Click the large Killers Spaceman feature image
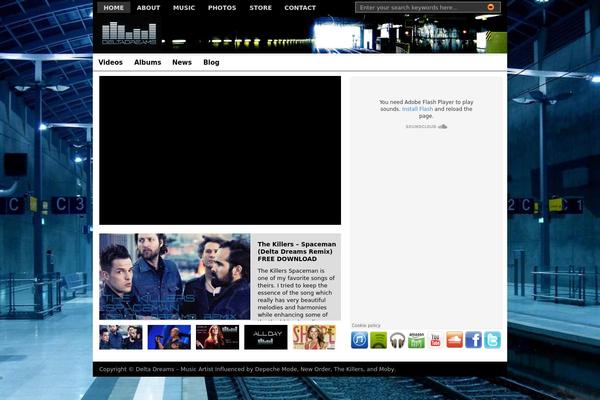Screen dimensions: 600x400 (x=174, y=277)
